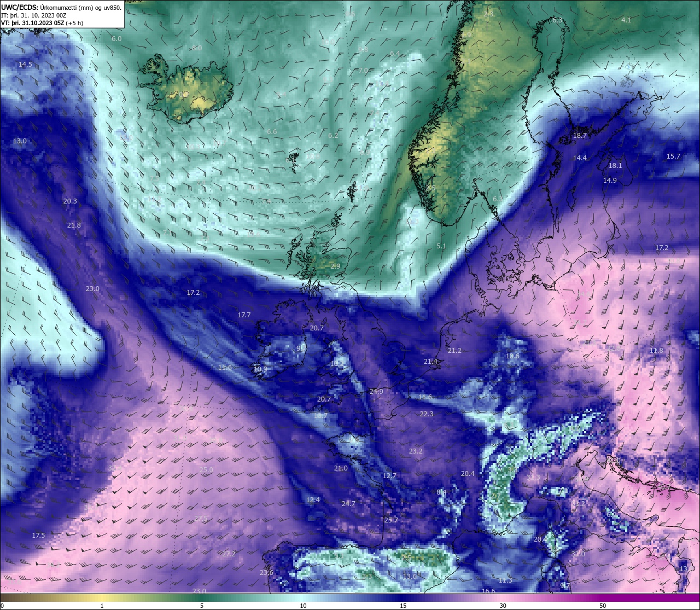The height and width of the screenshot is (610, 700).
Task: Click the 11.3 value near Corsica
Action: point(505,580)
